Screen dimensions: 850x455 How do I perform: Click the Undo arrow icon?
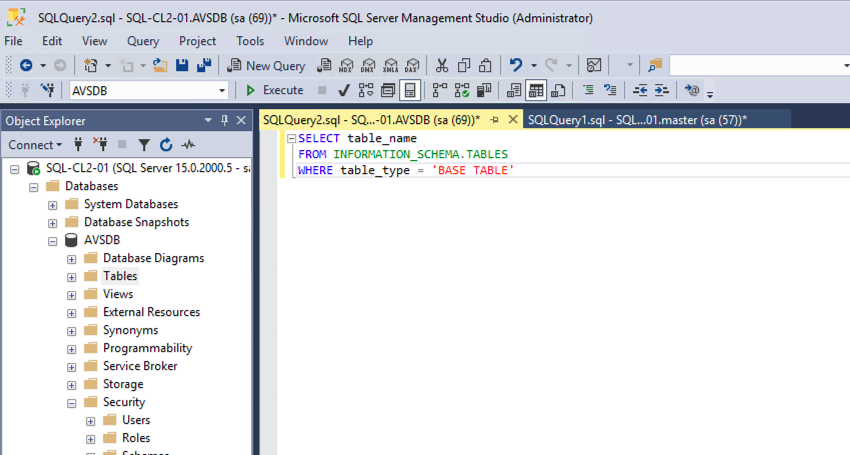[516, 65]
